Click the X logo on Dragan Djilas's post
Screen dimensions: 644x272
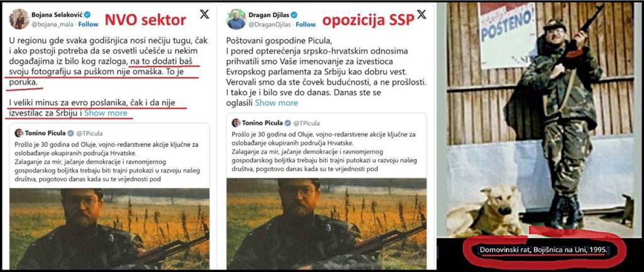(421, 14)
